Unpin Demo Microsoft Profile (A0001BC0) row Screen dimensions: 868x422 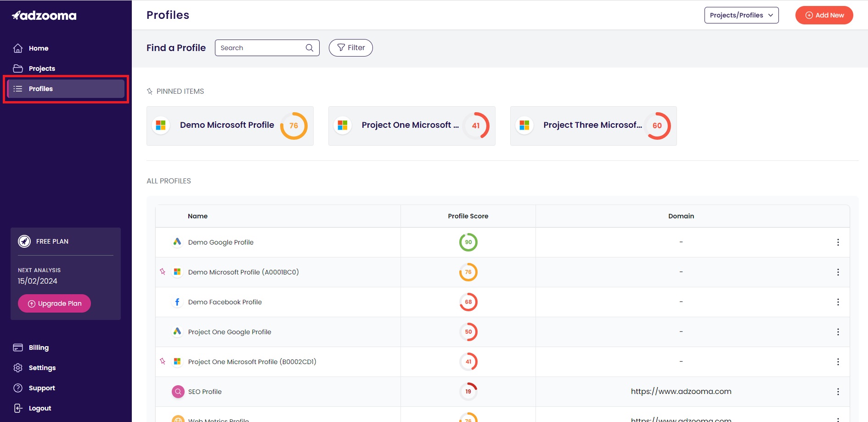click(163, 272)
